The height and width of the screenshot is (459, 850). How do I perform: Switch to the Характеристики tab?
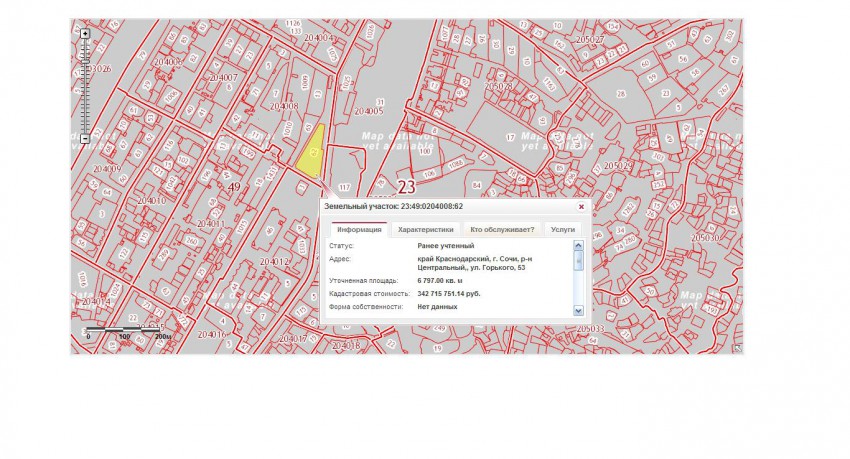[427, 229]
